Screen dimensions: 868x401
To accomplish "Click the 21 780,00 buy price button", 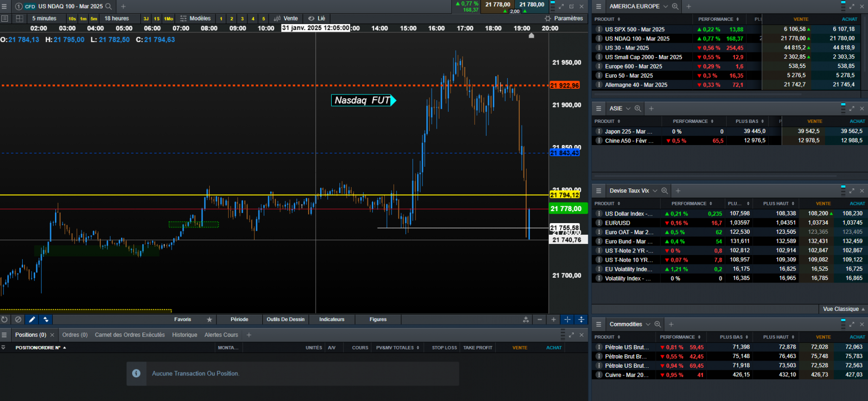I will tap(532, 4).
